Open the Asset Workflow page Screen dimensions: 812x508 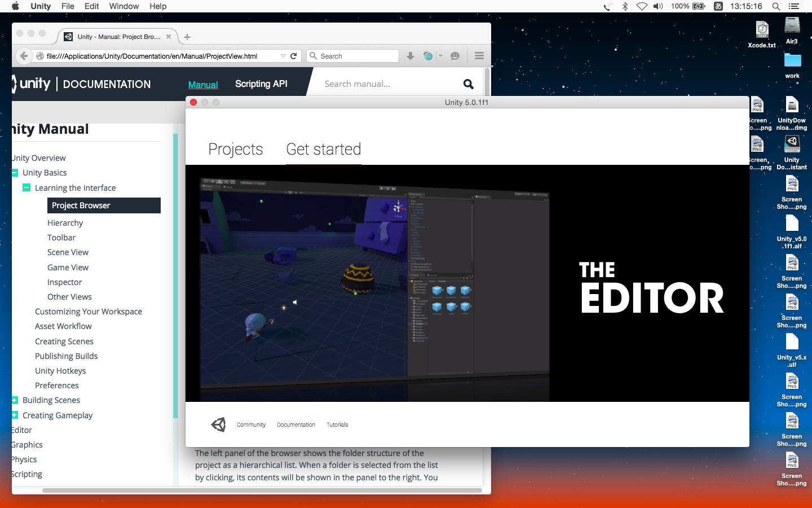click(x=63, y=326)
